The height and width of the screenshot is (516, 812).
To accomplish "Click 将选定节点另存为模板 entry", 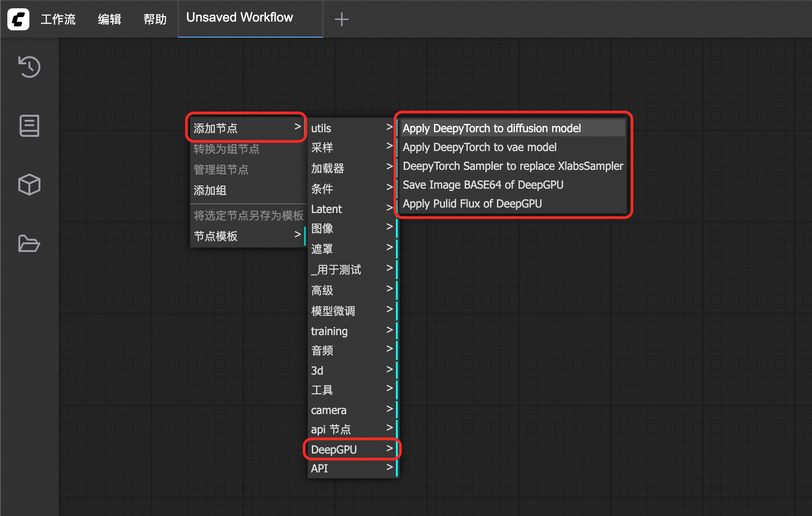I will [248, 215].
